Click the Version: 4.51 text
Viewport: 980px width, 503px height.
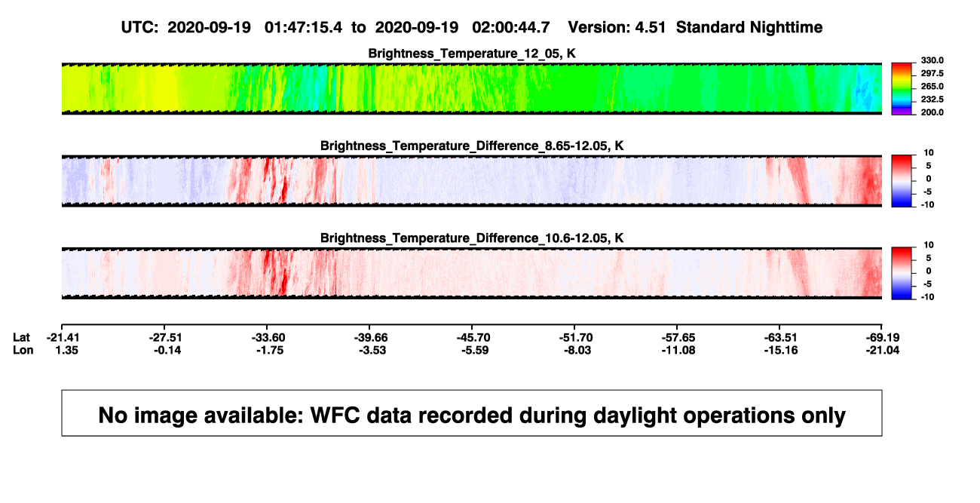click(617, 27)
